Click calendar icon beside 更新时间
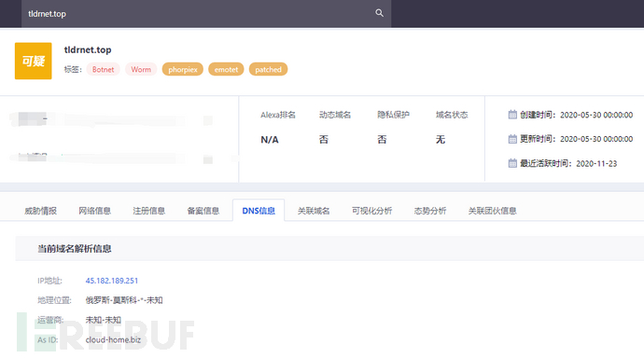 [512, 139]
